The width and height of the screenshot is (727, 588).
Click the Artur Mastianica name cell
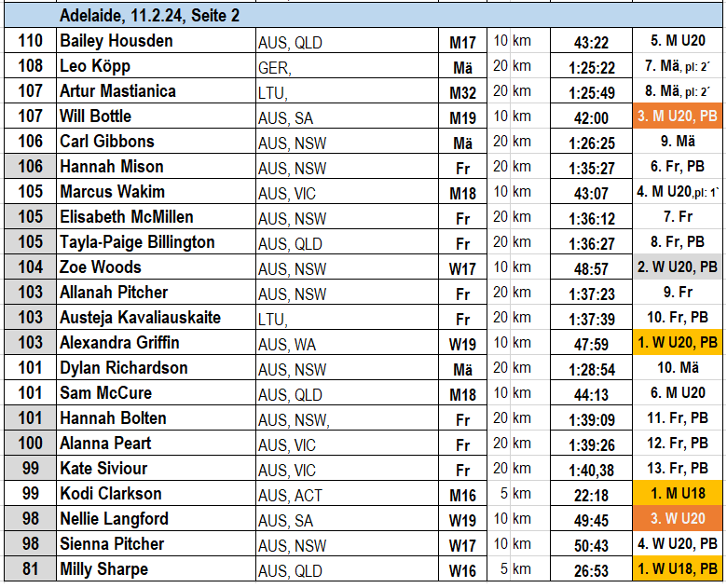(x=156, y=91)
